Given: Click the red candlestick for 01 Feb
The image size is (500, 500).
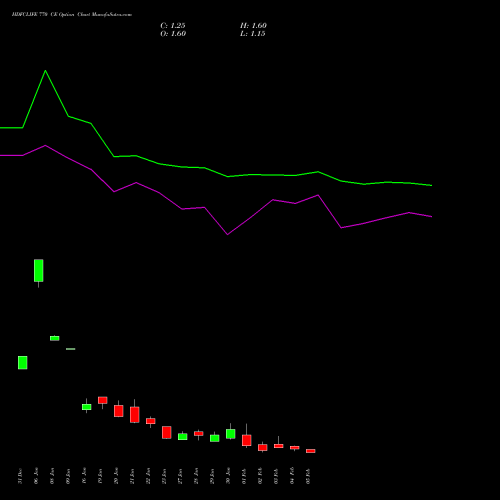Looking at the screenshot, I should point(247,440).
